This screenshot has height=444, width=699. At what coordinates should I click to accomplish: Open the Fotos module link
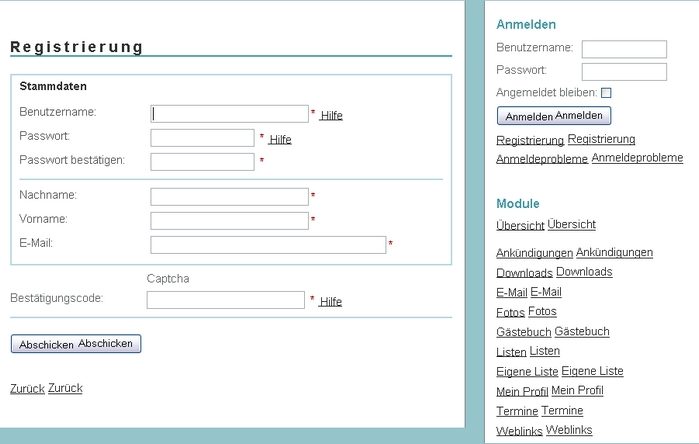pos(526,312)
